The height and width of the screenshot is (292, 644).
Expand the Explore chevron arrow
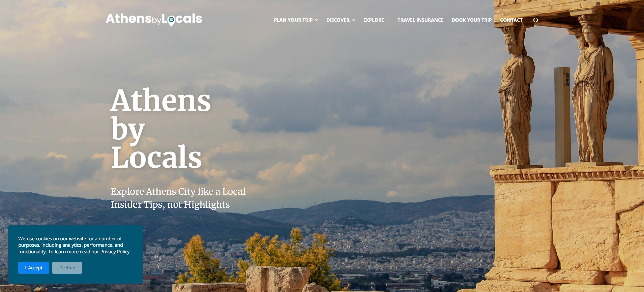[388, 20]
